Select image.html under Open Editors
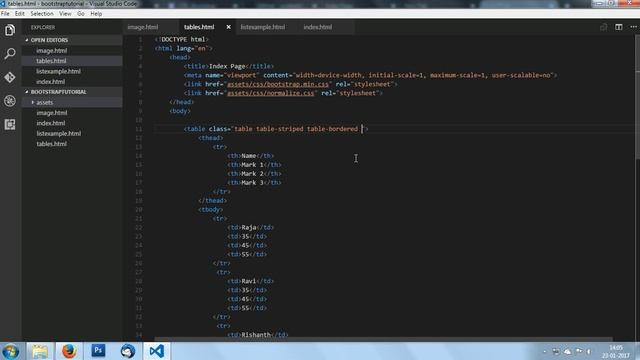 coord(72,51)
